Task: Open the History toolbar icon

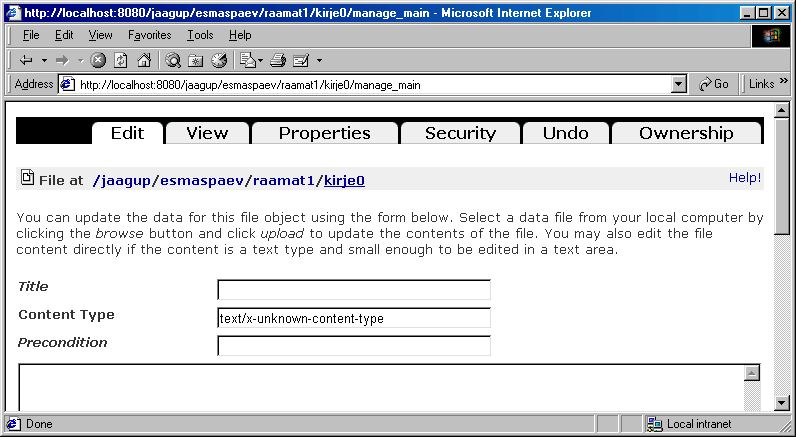Action: click(219, 61)
